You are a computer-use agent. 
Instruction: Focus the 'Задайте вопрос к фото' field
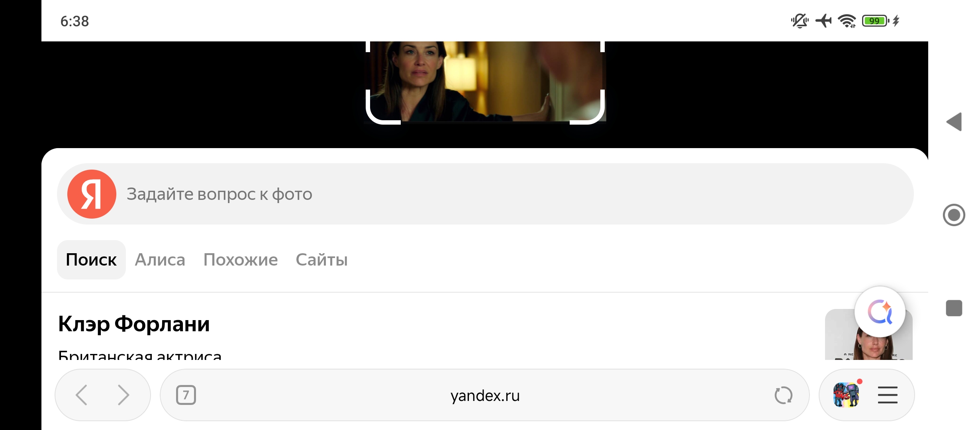point(485,194)
